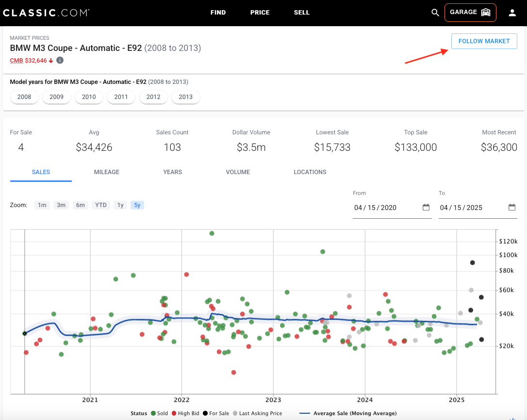Toggle the Last Asking Price legend entry
The image size is (527, 420).
(x=258, y=413)
